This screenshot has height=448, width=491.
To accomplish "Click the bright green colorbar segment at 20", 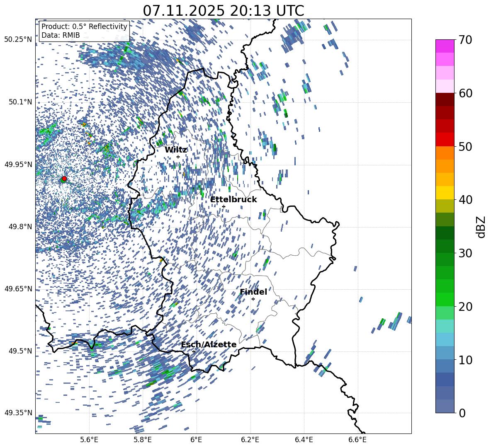I will coord(445,299).
